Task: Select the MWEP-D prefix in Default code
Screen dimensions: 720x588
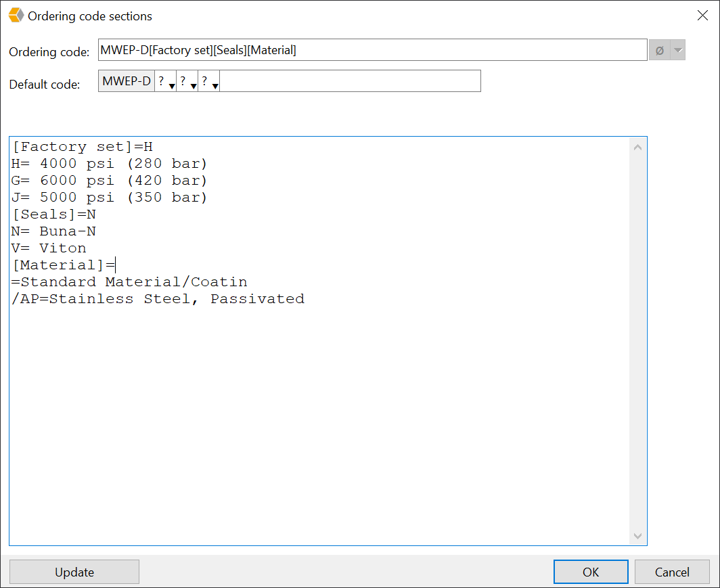Action: coord(125,81)
